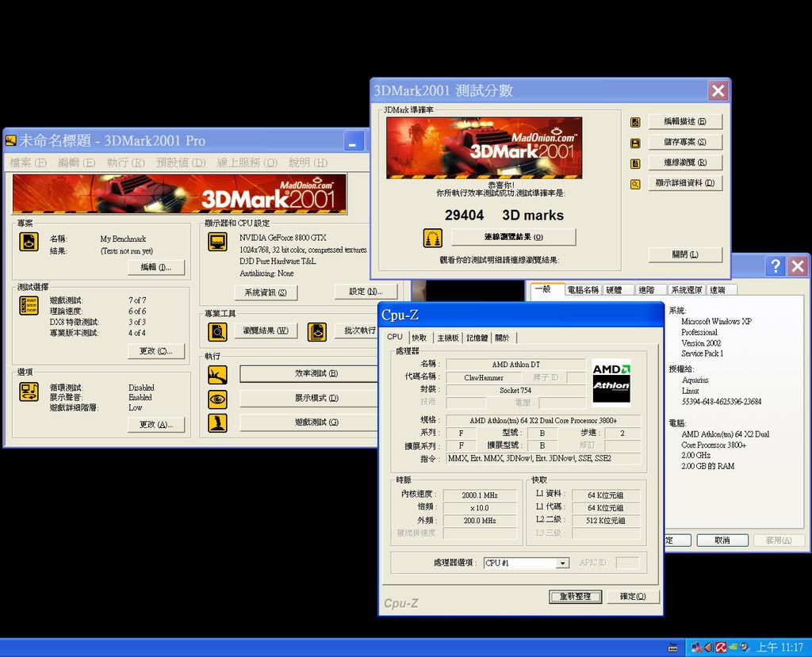Switch to the 記憶體 tab in Cpu-Z
812x657 pixels.
(477, 338)
